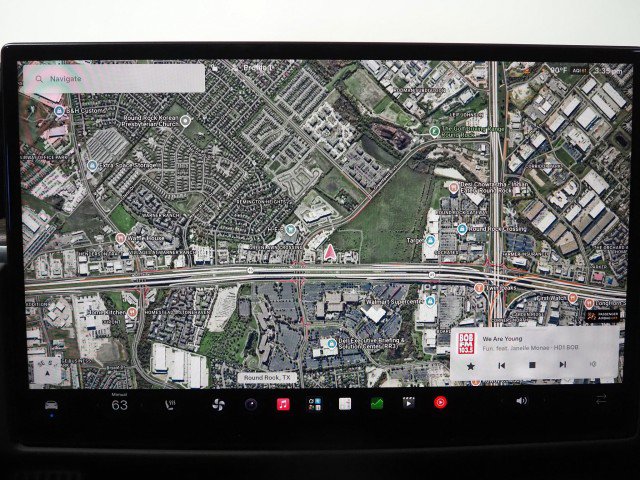Tap the volume speaker icon

(521, 401)
